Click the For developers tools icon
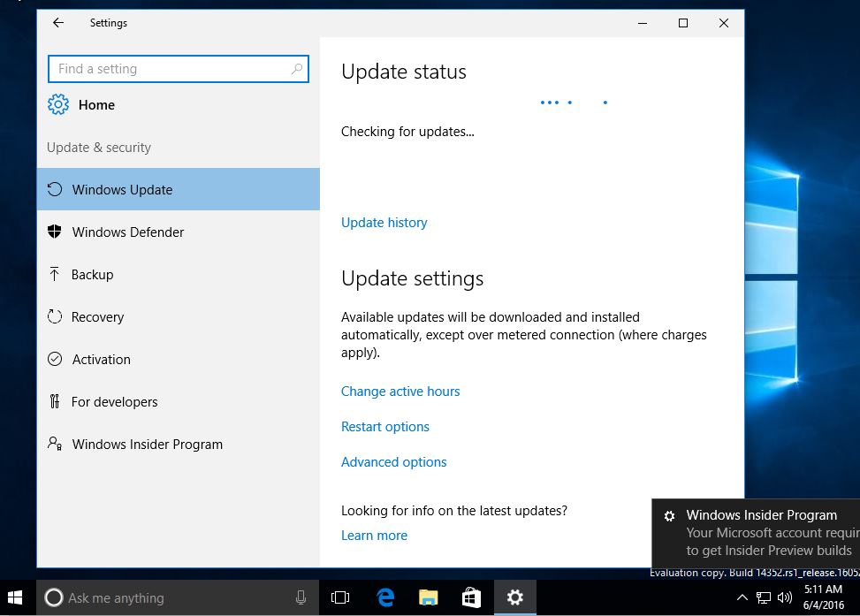This screenshot has height=616, width=860. (54, 401)
